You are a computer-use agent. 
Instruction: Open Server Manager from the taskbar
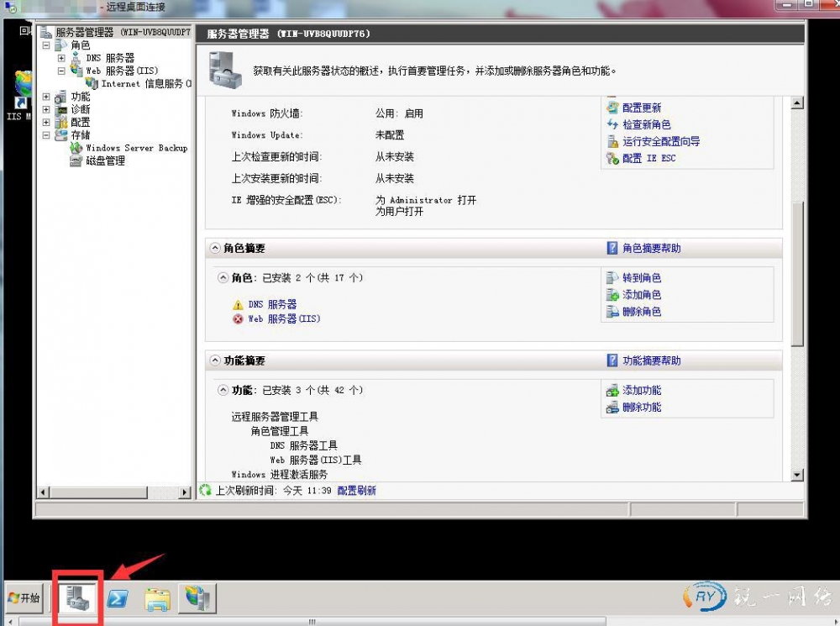tap(79, 597)
